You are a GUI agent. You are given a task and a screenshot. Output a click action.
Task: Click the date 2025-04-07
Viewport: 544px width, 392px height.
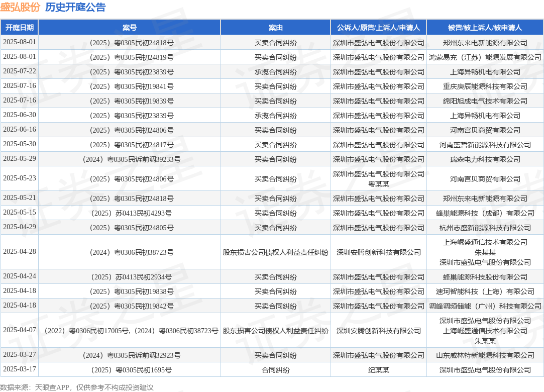(20, 330)
